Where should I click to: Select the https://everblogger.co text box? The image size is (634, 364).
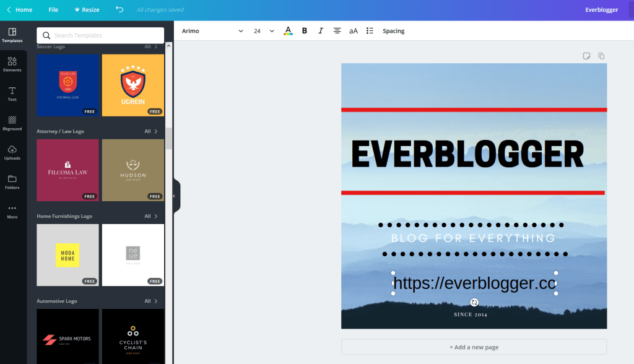(474, 283)
